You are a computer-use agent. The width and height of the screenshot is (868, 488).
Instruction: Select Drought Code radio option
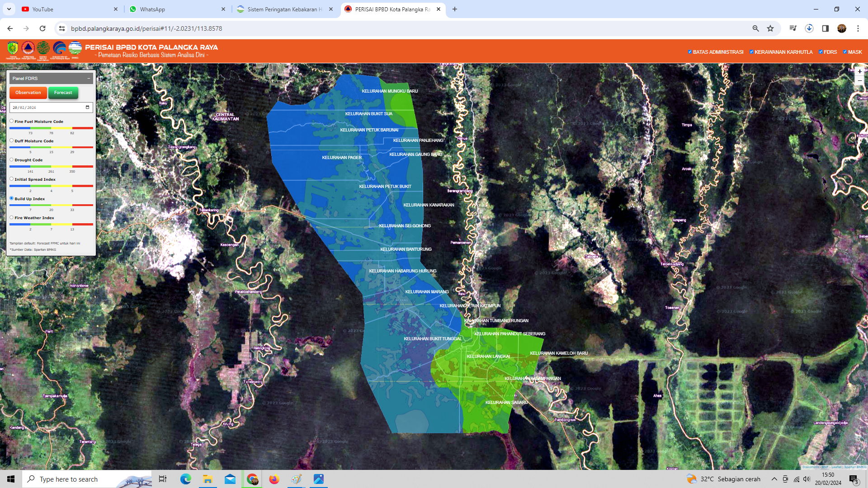(12, 160)
